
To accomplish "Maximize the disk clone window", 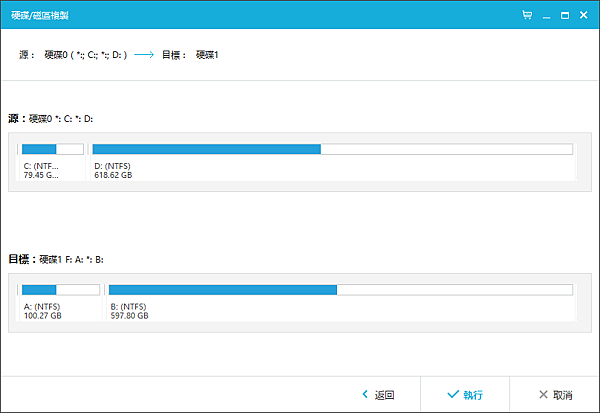I will pos(565,16).
